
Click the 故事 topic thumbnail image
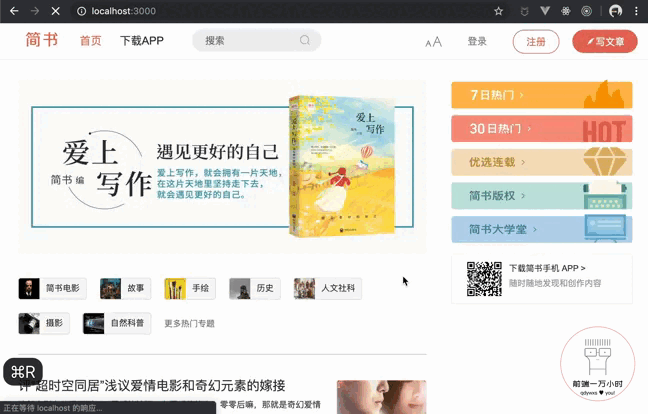point(110,288)
